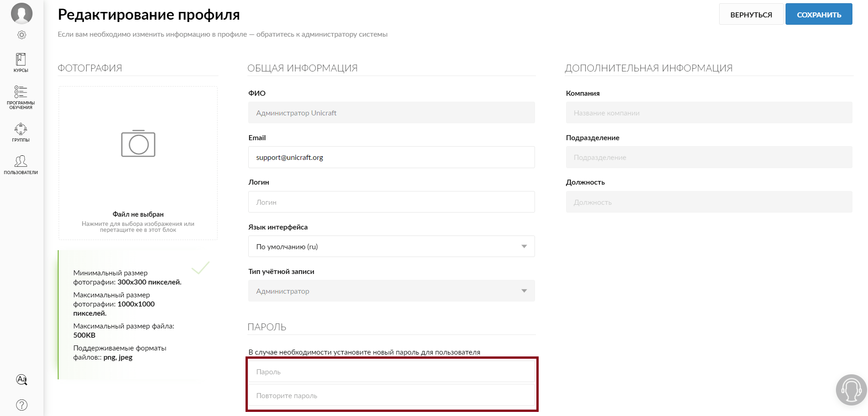Open the support headset chat widget
Screen dimensions: 868x416
851,390
